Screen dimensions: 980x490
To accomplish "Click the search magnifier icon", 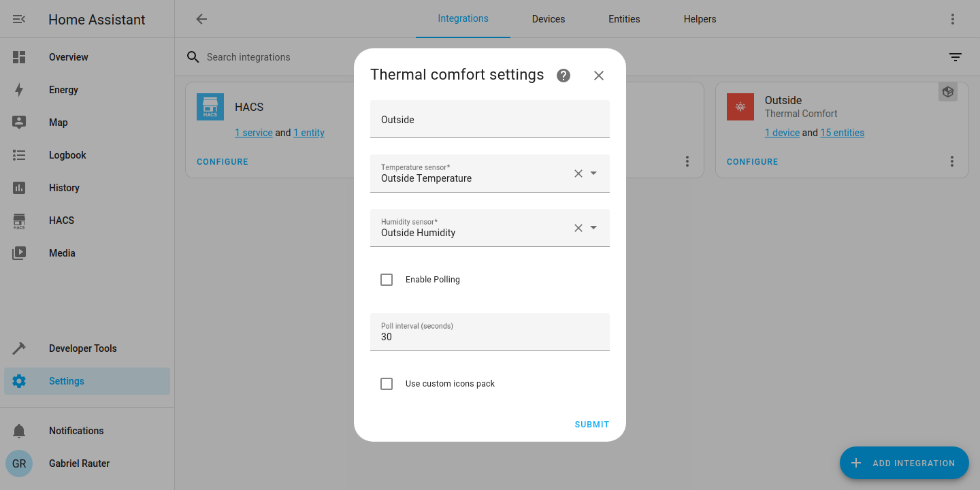I will [x=193, y=57].
